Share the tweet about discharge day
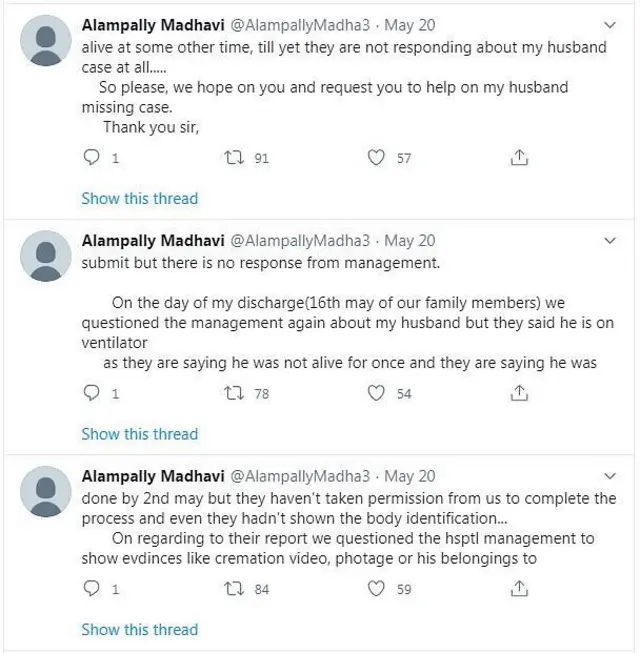This screenshot has width=640, height=653. point(519,394)
